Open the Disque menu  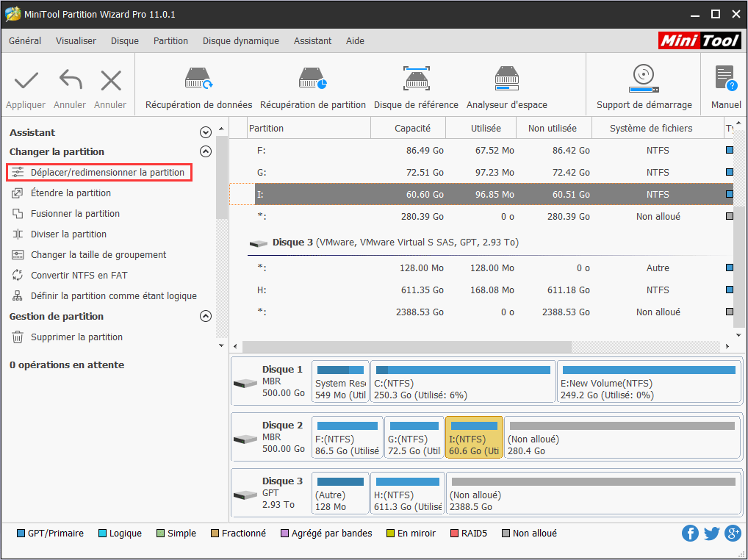point(125,41)
